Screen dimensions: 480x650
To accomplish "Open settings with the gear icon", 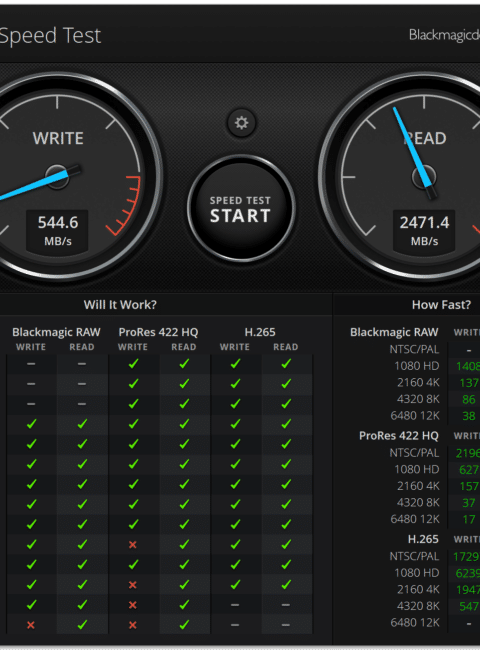I will pyautogui.click(x=241, y=123).
